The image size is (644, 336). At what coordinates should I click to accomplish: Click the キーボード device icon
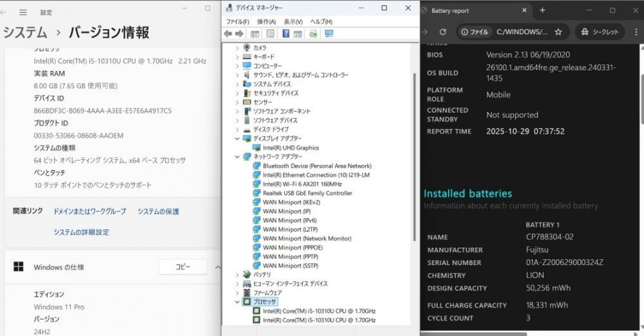pos(247,57)
